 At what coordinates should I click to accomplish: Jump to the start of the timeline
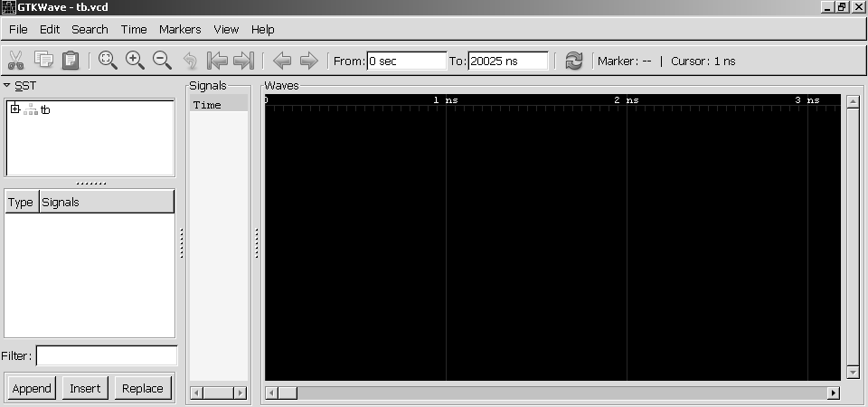[217, 61]
